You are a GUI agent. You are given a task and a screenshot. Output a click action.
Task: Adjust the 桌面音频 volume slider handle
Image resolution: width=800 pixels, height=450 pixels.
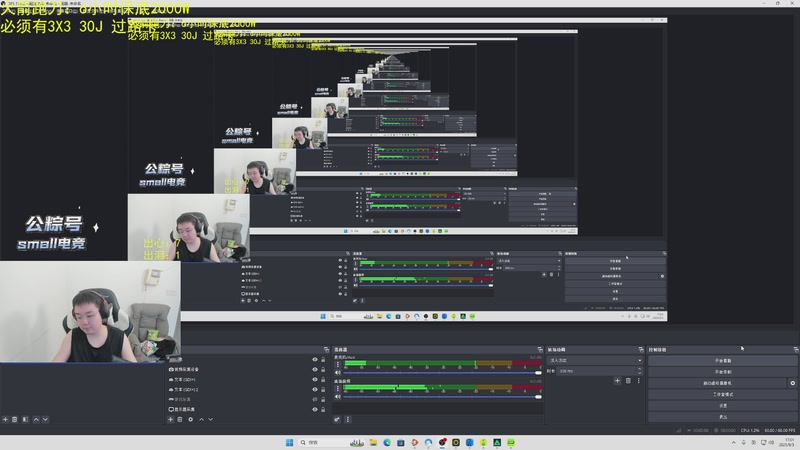point(538,396)
